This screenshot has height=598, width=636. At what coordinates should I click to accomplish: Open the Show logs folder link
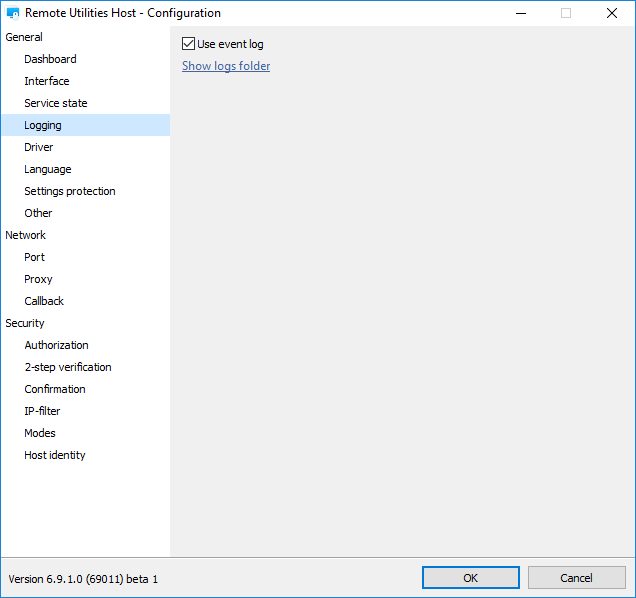tap(226, 66)
